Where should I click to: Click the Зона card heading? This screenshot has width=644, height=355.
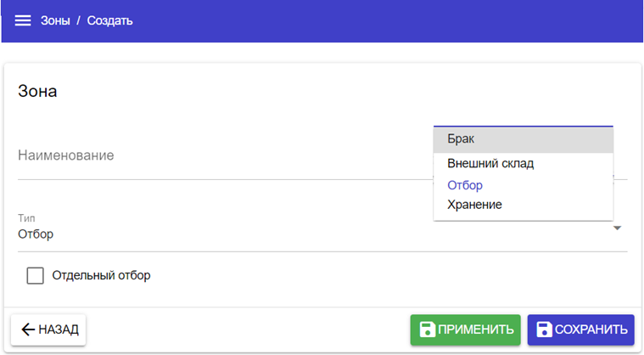click(37, 91)
